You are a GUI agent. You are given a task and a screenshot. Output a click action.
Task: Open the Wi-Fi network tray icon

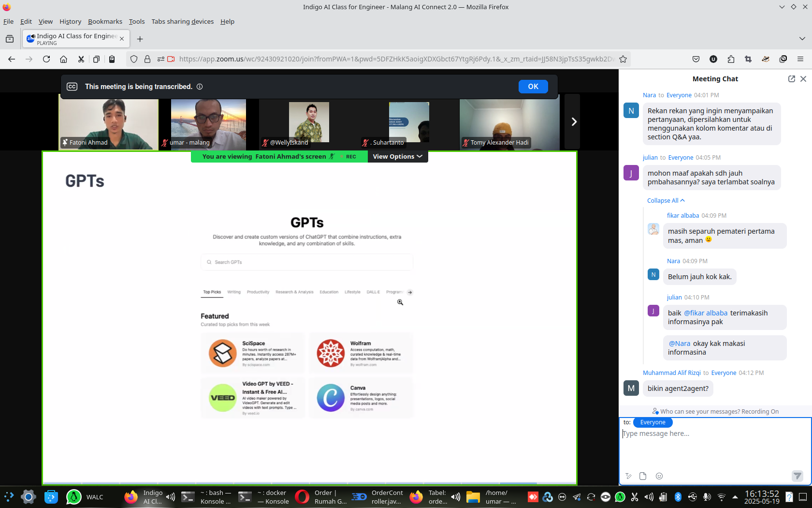[x=721, y=497]
